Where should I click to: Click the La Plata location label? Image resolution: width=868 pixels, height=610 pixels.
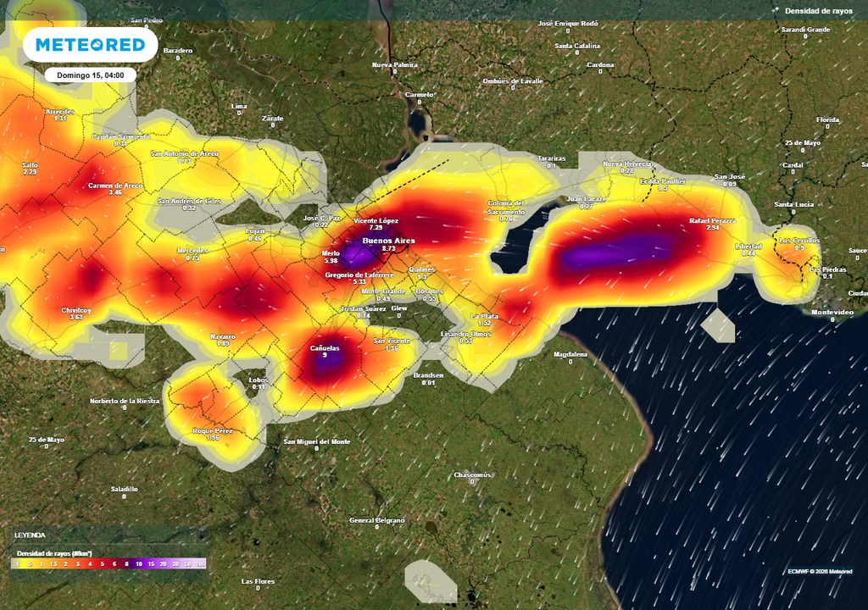484,316
